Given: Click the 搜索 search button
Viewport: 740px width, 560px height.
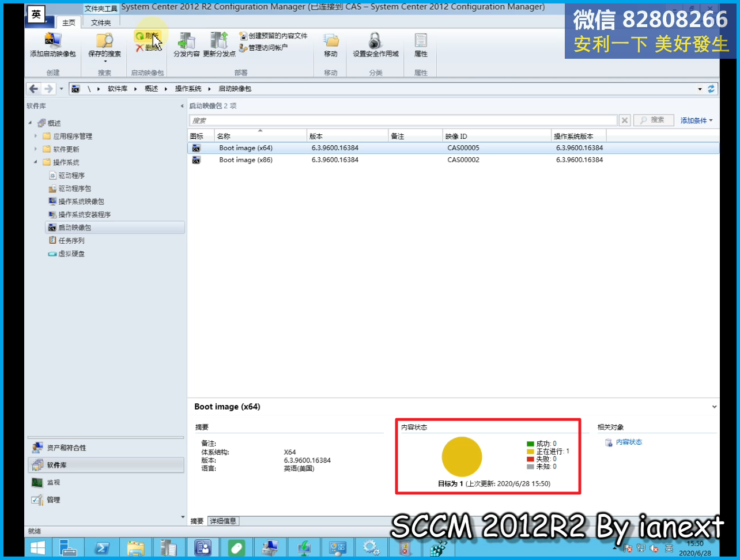Looking at the screenshot, I should pos(654,120).
